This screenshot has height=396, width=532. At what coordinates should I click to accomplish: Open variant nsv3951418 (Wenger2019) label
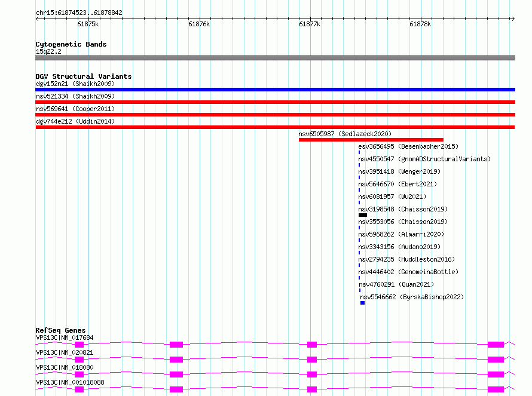(x=399, y=171)
